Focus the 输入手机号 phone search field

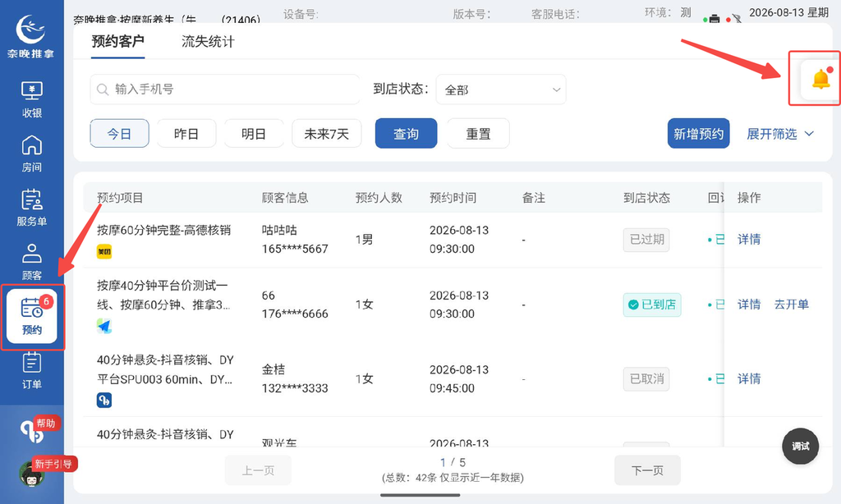(225, 89)
